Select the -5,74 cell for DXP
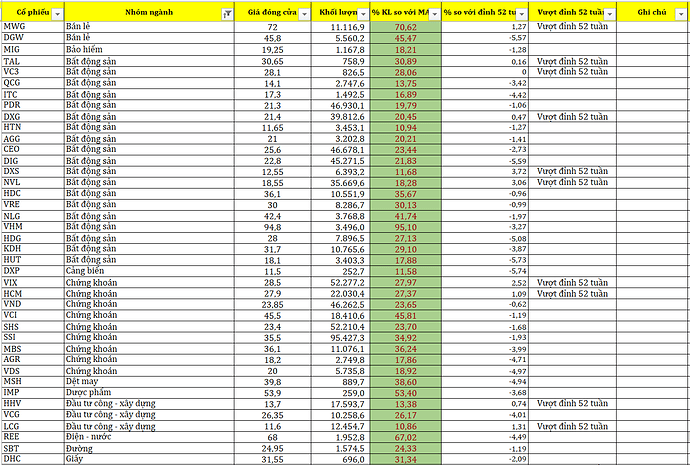 (x=485, y=271)
